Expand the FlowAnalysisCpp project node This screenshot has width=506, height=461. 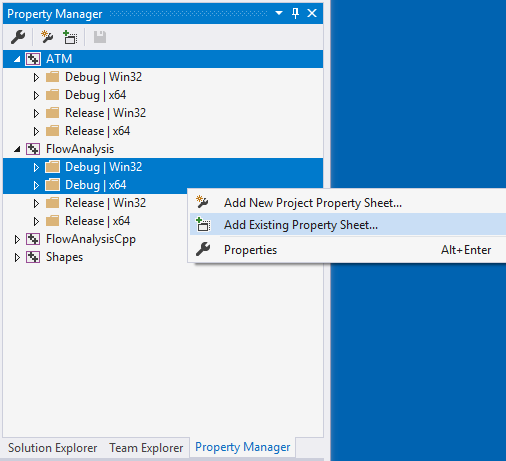[17, 239]
